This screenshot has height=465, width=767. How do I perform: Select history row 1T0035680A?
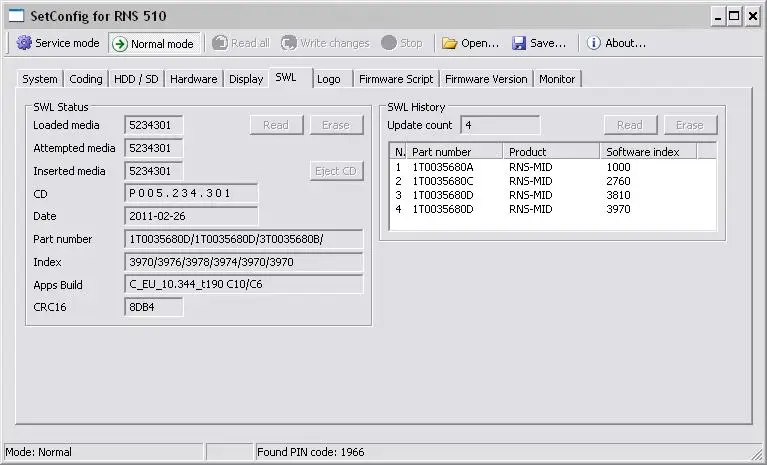coord(553,167)
